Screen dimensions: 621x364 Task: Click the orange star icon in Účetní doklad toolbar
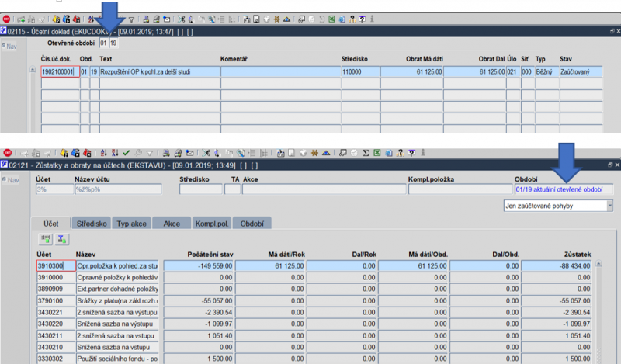click(276, 19)
